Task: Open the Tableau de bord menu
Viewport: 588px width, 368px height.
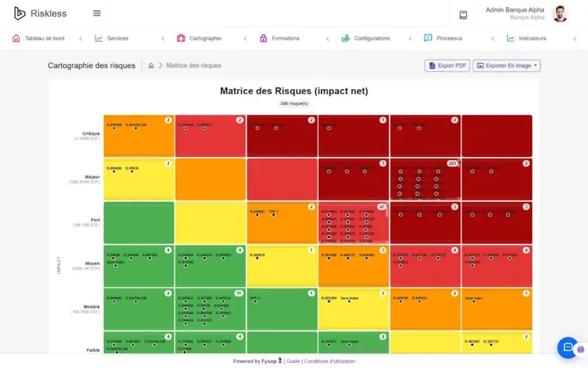Action: (x=44, y=38)
